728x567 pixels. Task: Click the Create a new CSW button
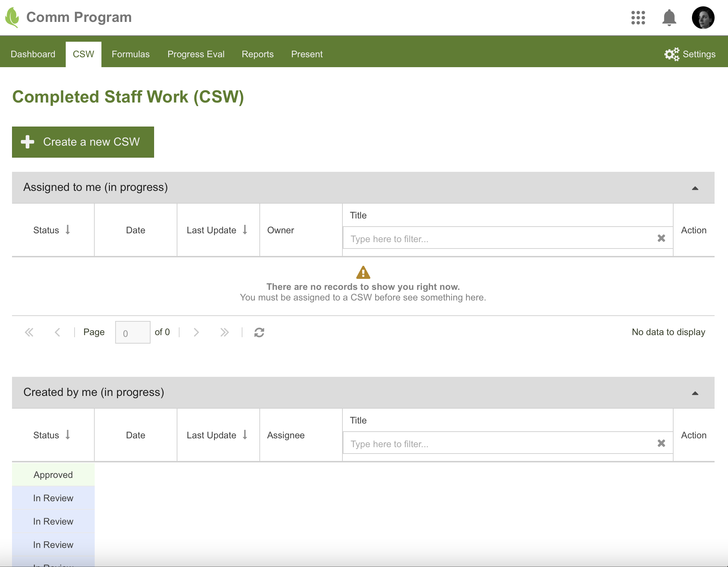83,142
